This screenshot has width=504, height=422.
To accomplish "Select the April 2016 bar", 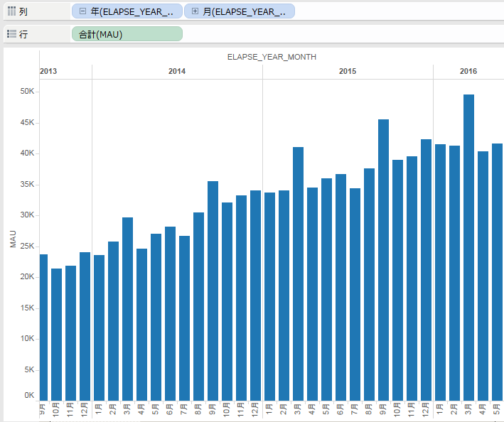I will pos(483,276).
